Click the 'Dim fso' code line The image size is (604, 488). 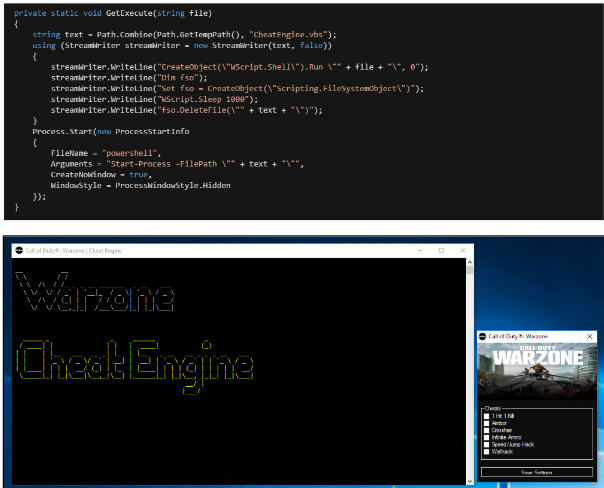click(129, 78)
